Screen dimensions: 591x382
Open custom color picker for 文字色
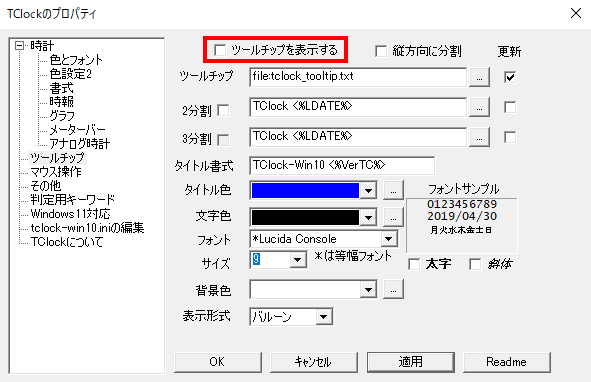[x=393, y=217]
